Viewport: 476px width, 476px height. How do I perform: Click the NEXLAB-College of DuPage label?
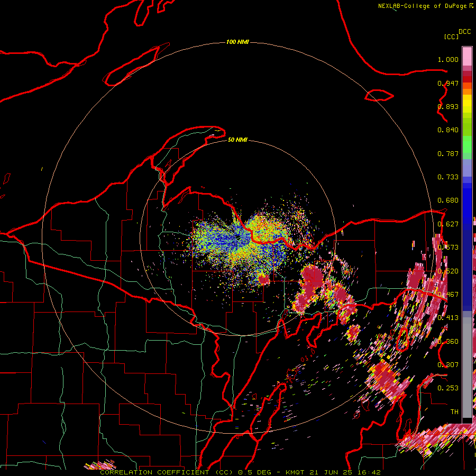[423, 6]
